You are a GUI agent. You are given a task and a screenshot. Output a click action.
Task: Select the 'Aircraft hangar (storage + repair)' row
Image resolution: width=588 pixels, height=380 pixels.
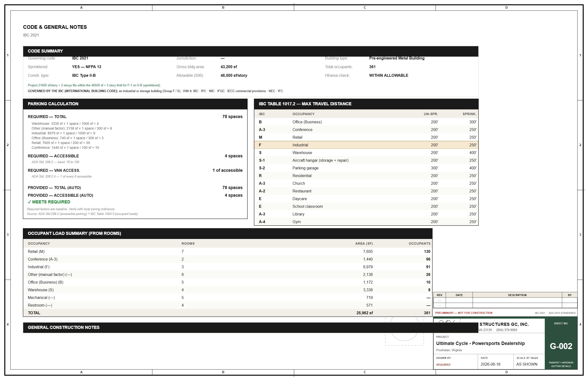click(366, 160)
